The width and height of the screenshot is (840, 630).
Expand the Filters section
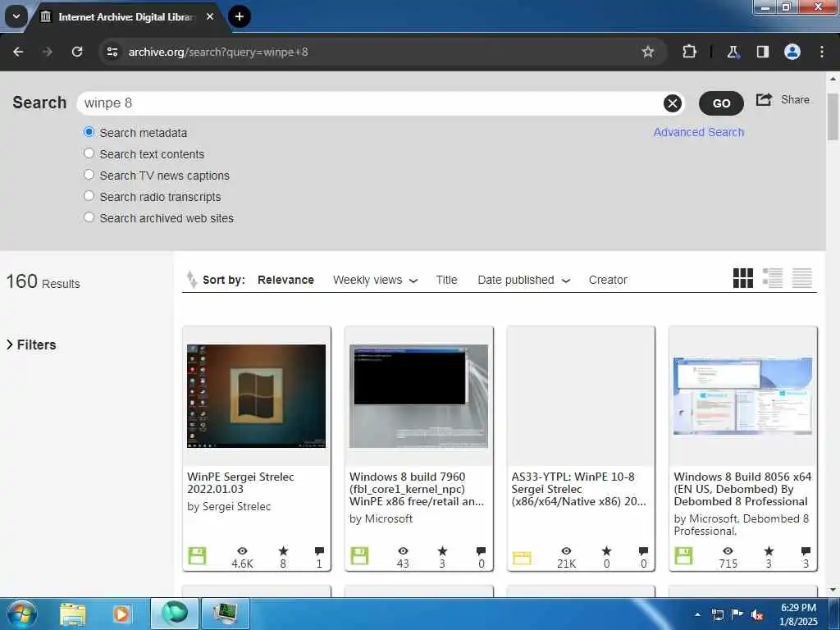pos(31,345)
